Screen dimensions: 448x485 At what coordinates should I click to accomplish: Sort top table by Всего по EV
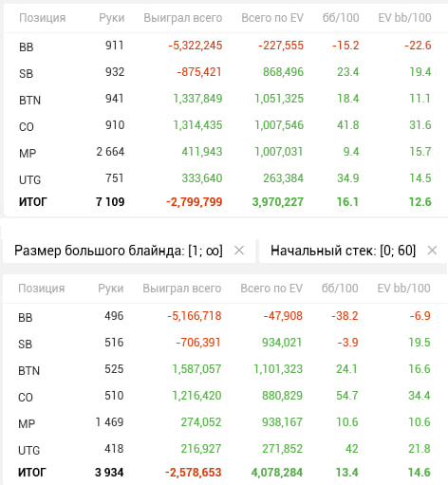[x=272, y=18]
